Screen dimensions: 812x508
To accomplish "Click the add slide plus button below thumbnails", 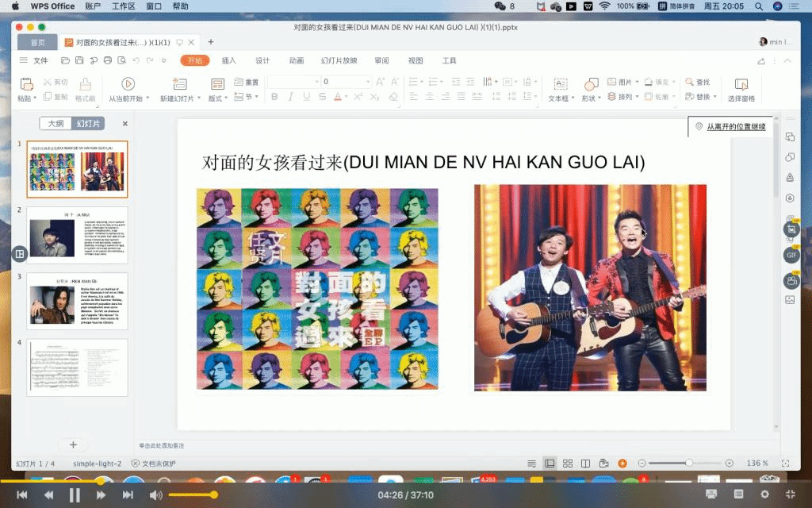I will click(x=73, y=444).
